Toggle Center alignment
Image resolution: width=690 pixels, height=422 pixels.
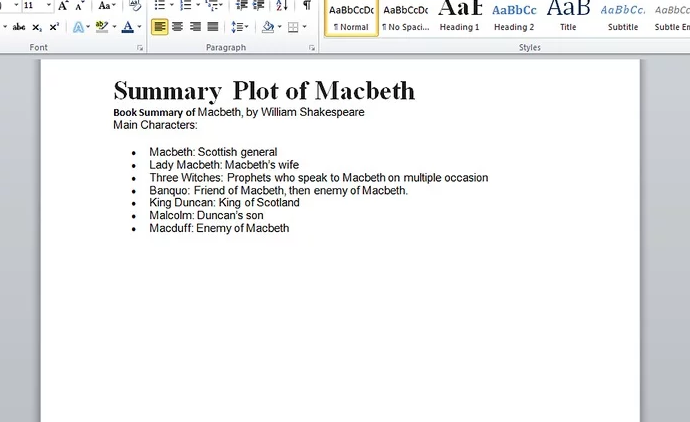pyautogui.click(x=177, y=27)
